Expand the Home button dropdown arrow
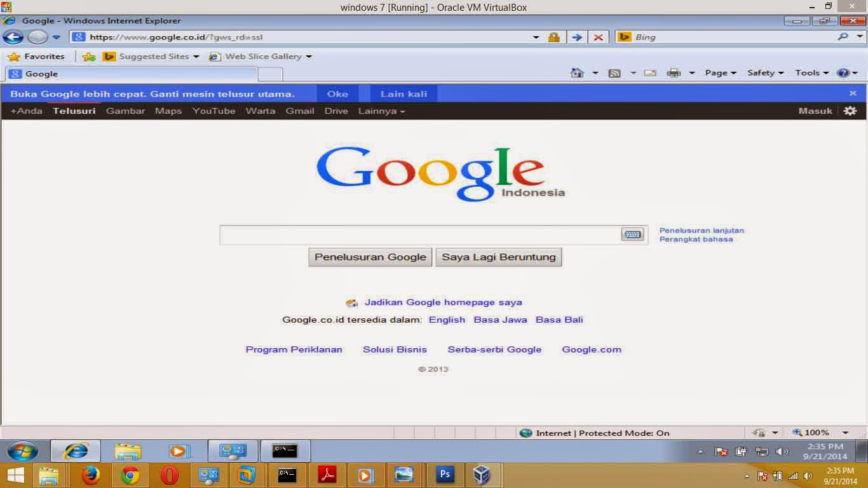The width and height of the screenshot is (868, 488). click(595, 73)
